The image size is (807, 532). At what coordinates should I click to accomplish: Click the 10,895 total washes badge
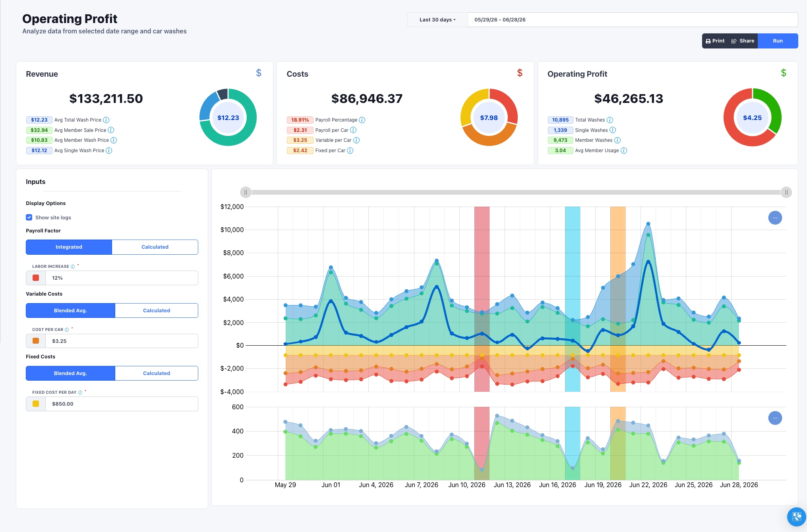tap(560, 120)
